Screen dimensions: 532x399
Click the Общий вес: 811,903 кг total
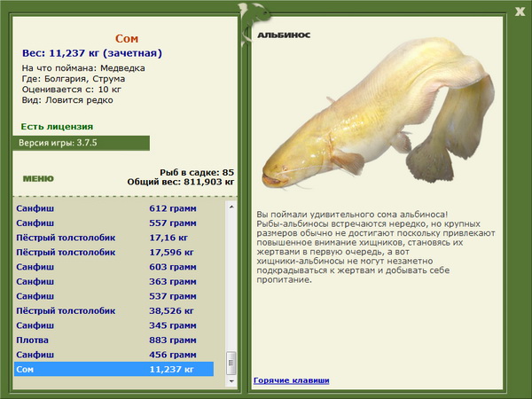click(x=181, y=182)
